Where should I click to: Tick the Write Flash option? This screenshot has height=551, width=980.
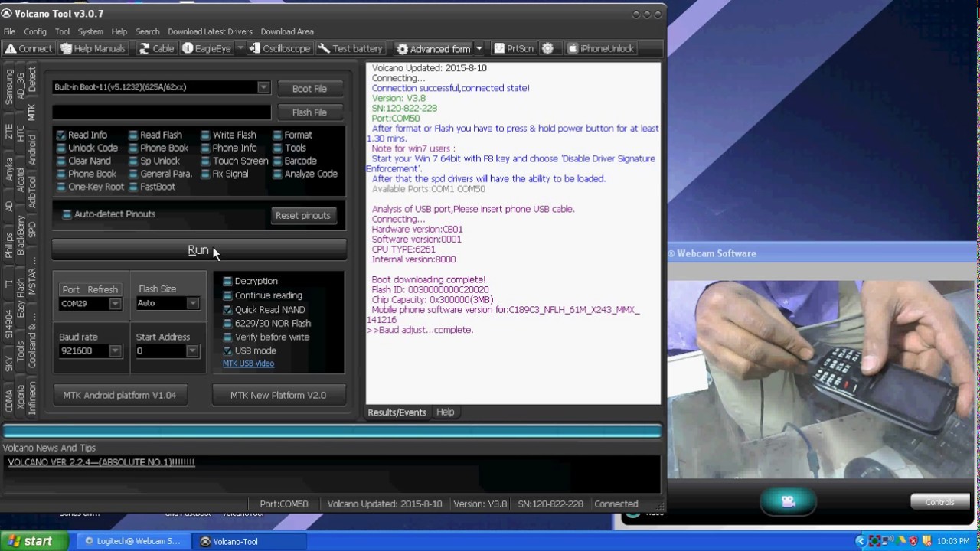tap(205, 135)
